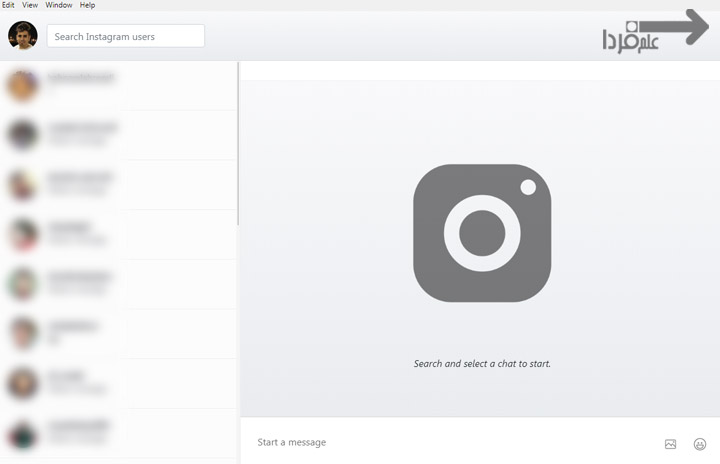The width and height of the screenshot is (720, 464).
Task: Click your profile avatar beside the search box
Action: [x=23, y=36]
